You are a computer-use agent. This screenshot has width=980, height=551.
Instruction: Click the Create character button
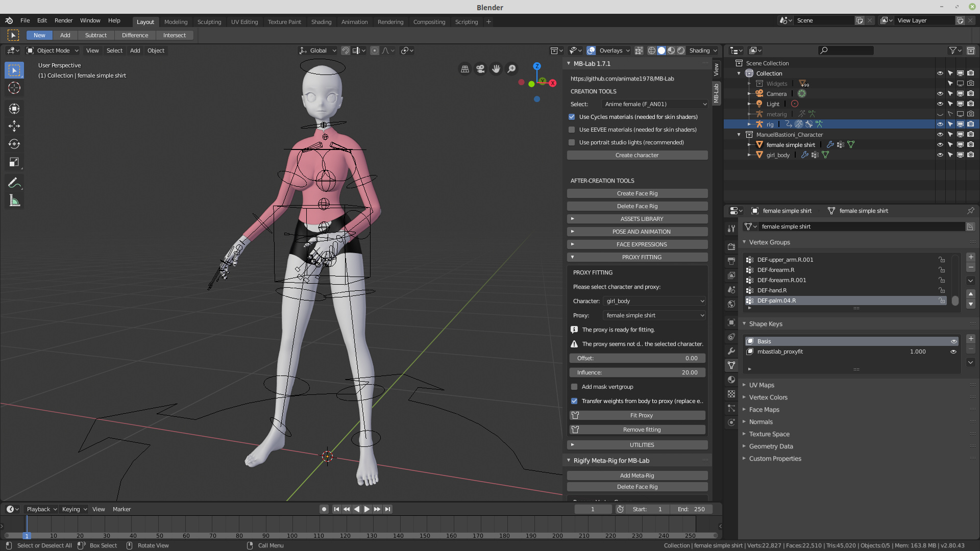tap(637, 155)
